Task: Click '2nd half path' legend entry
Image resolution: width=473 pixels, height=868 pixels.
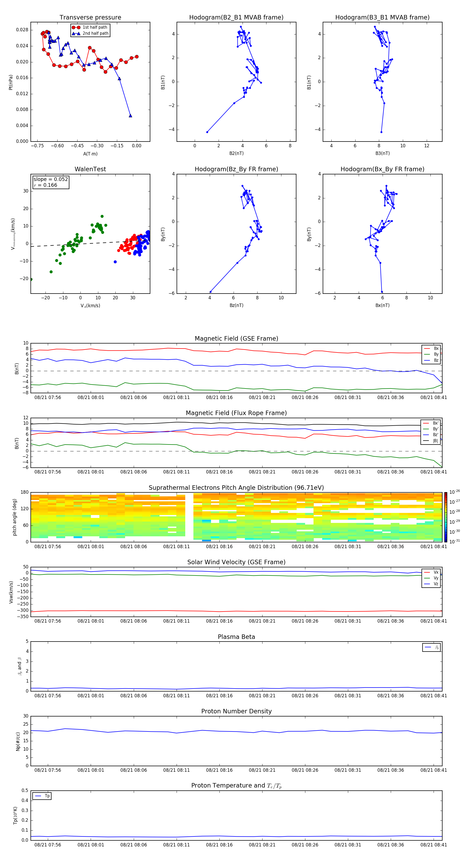Action: click(90, 33)
